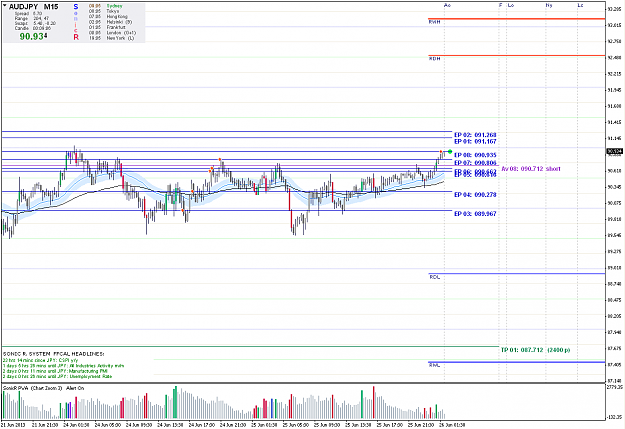Click the Manufacturing PMI headline
The height and width of the screenshot is (429, 625).
(x=53, y=371)
